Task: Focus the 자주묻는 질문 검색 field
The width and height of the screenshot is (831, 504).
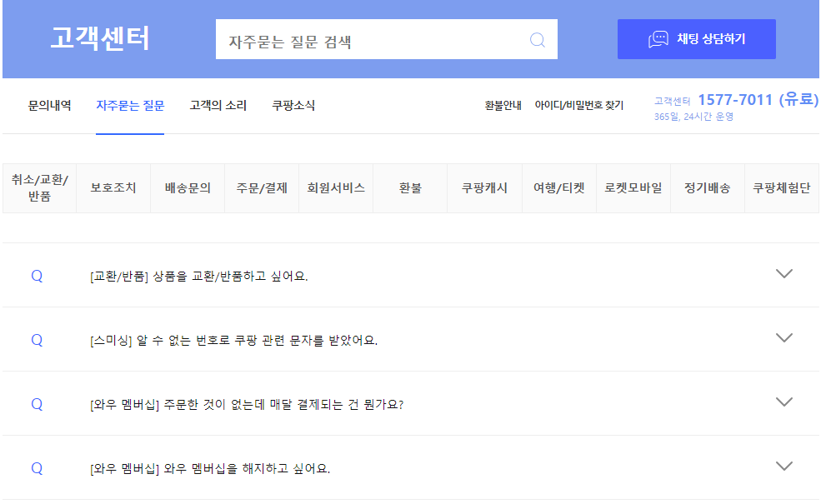Action: coord(387,39)
